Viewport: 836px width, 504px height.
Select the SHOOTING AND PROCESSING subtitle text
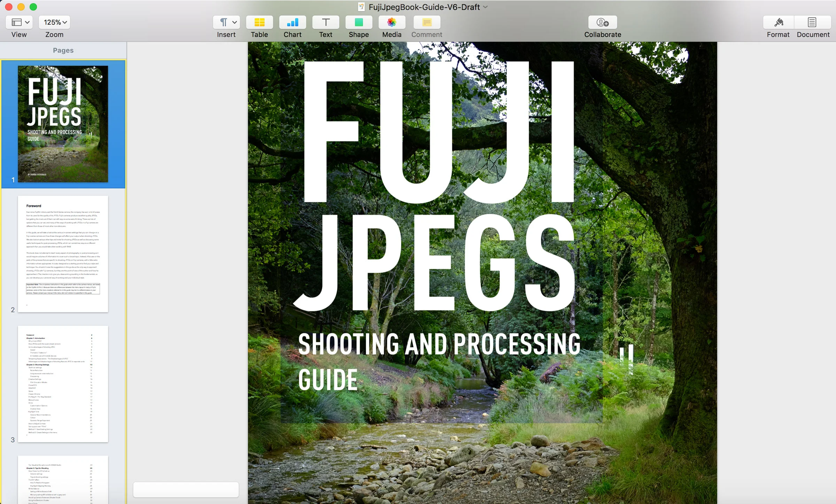pyautogui.click(x=439, y=344)
